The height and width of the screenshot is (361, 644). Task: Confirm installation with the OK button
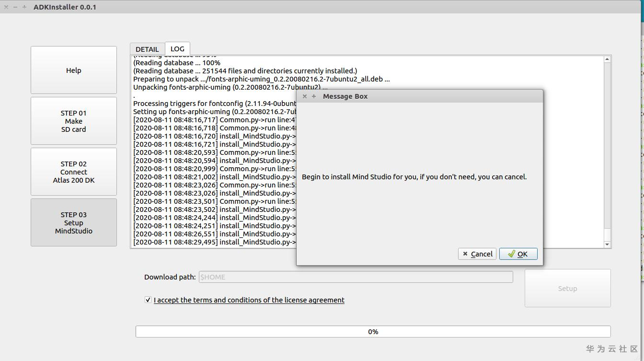point(518,254)
